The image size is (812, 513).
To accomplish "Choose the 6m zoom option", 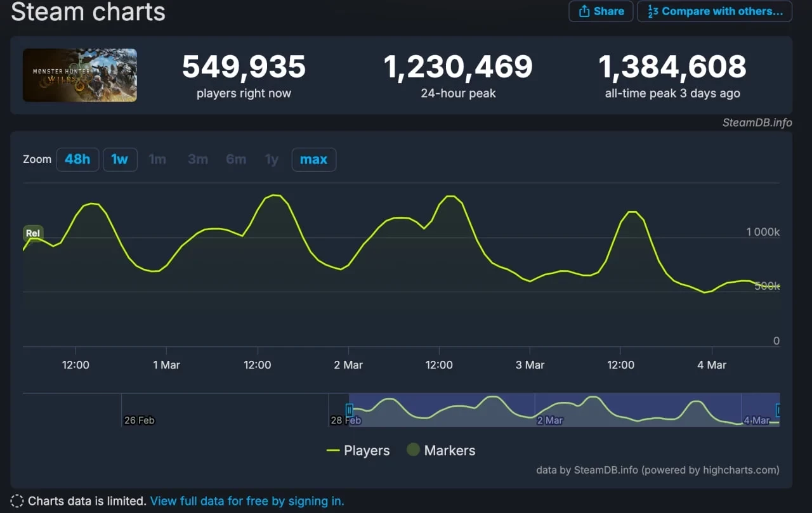I will point(236,159).
